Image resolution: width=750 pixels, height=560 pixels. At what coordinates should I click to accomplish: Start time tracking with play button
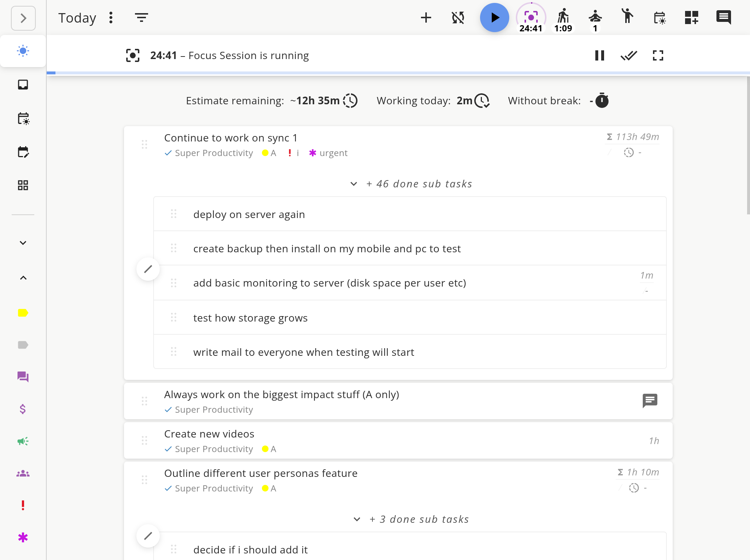point(494,17)
